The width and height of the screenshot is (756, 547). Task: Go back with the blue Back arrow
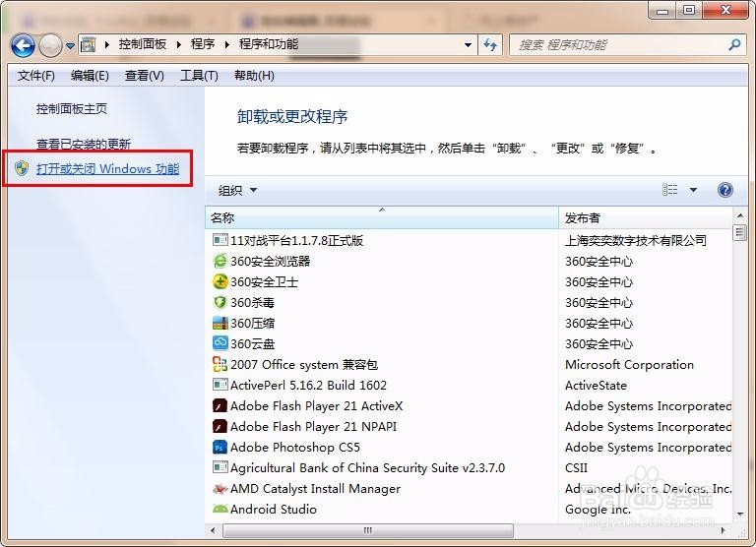tap(23, 45)
